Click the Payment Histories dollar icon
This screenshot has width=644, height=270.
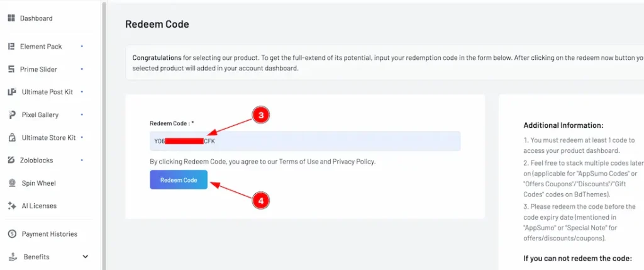click(x=11, y=234)
